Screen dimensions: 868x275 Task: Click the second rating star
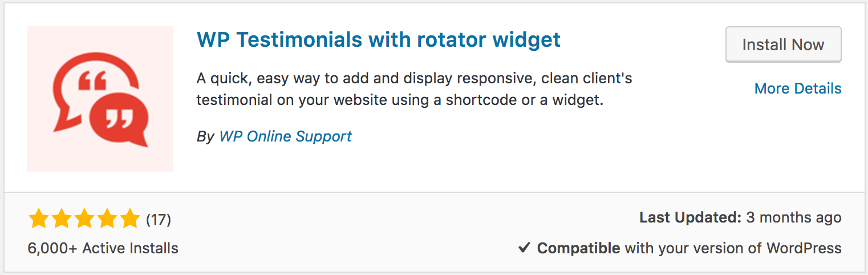pos(61,219)
